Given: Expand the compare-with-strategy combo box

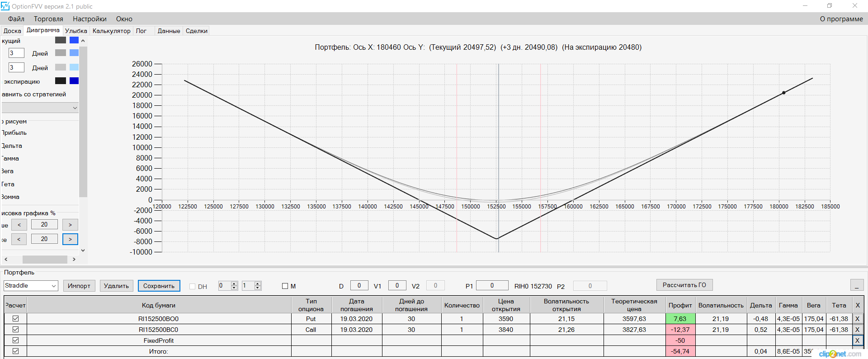Looking at the screenshot, I should pos(75,108).
